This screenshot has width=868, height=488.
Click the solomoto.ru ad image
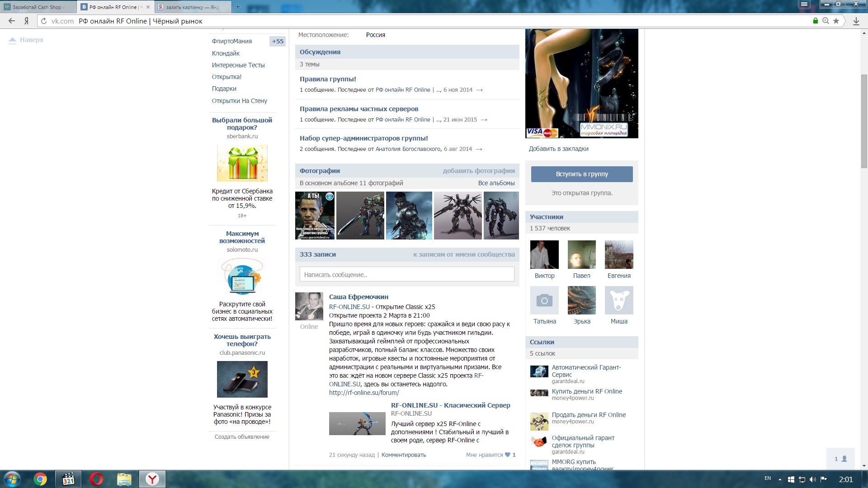(x=242, y=277)
